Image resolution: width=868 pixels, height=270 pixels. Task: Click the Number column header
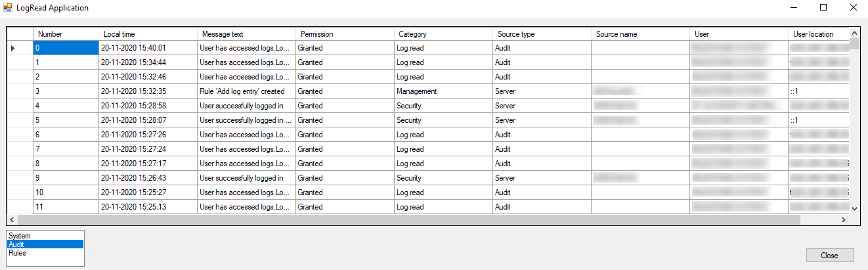click(x=66, y=34)
